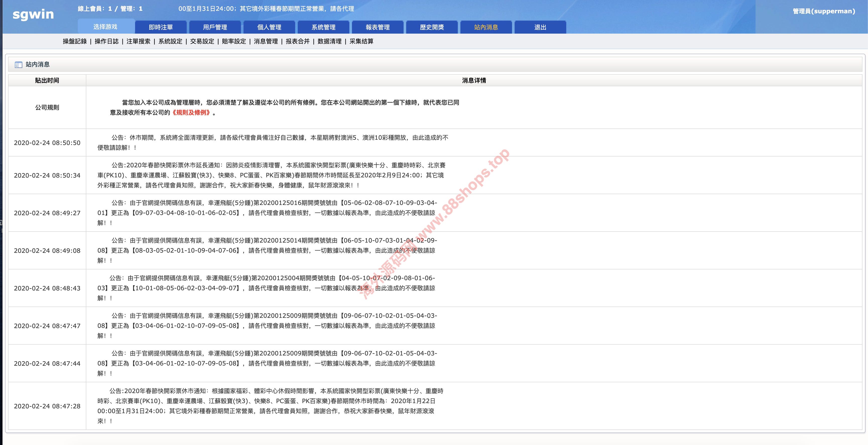The height and width of the screenshot is (445, 868).
Task: Select the 系統管理 tab
Action: pos(324,27)
